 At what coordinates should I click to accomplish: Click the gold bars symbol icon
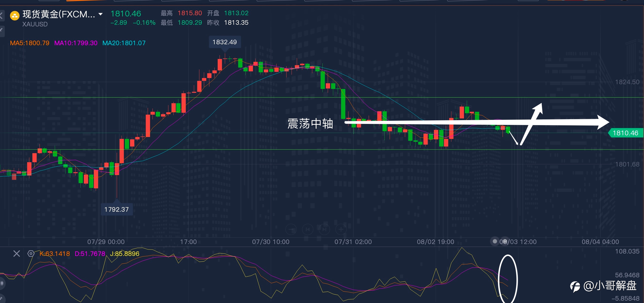click(x=15, y=16)
